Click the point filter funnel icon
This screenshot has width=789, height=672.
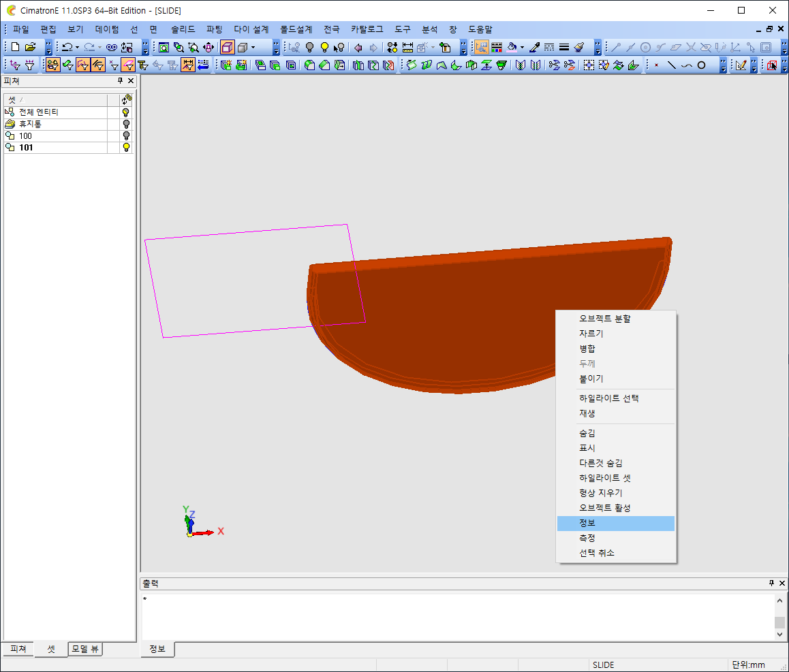pyautogui.click(x=114, y=65)
